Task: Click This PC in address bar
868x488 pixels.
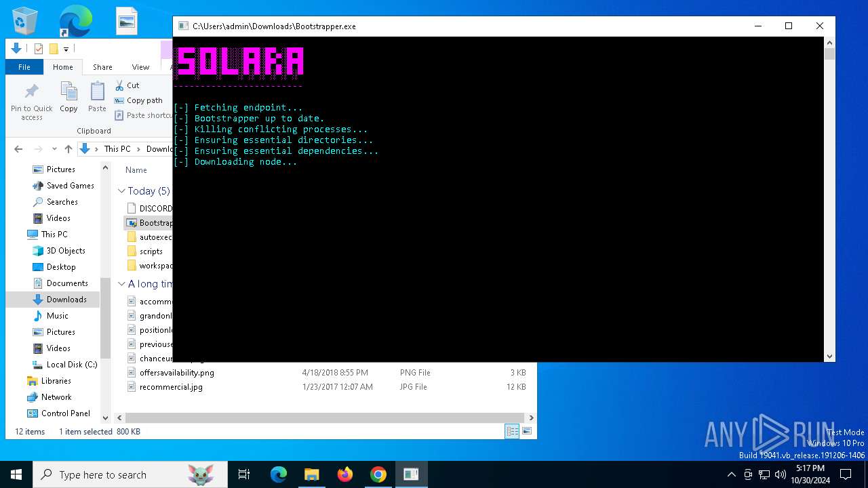Action: (x=117, y=149)
